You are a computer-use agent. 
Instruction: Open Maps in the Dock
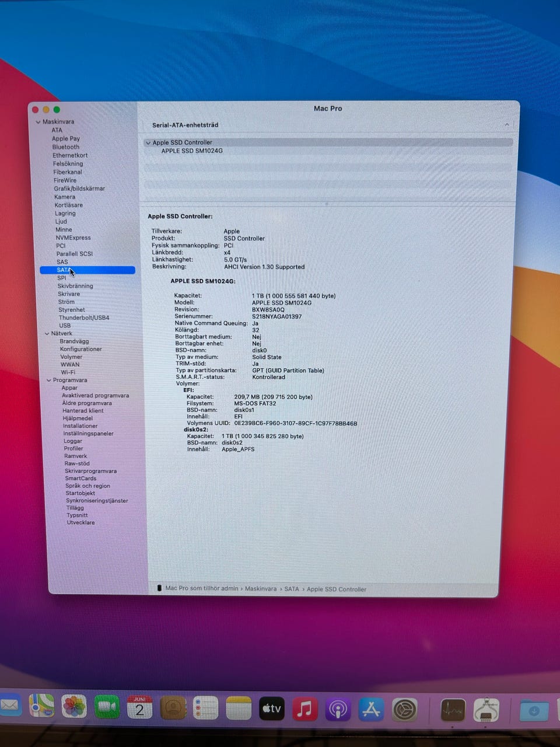(x=42, y=706)
